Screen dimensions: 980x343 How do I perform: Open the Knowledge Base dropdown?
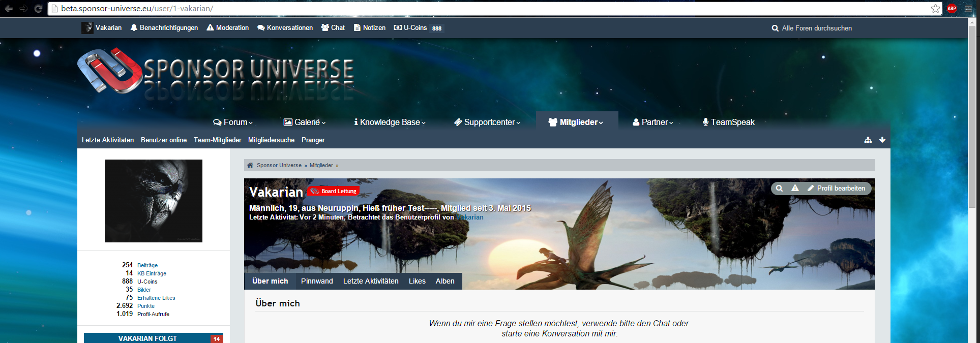tap(390, 122)
